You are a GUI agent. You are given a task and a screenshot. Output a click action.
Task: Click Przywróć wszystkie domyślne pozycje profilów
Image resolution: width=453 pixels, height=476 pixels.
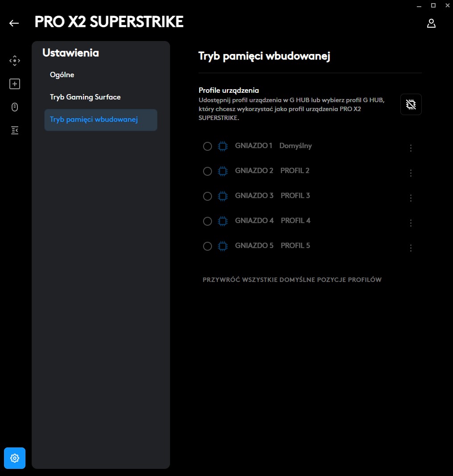tap(292, 280)
